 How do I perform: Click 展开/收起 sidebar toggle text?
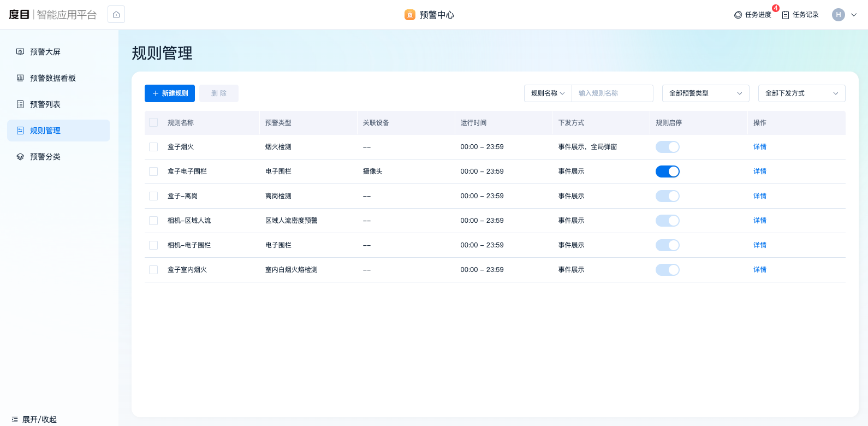tap(39, 419)
